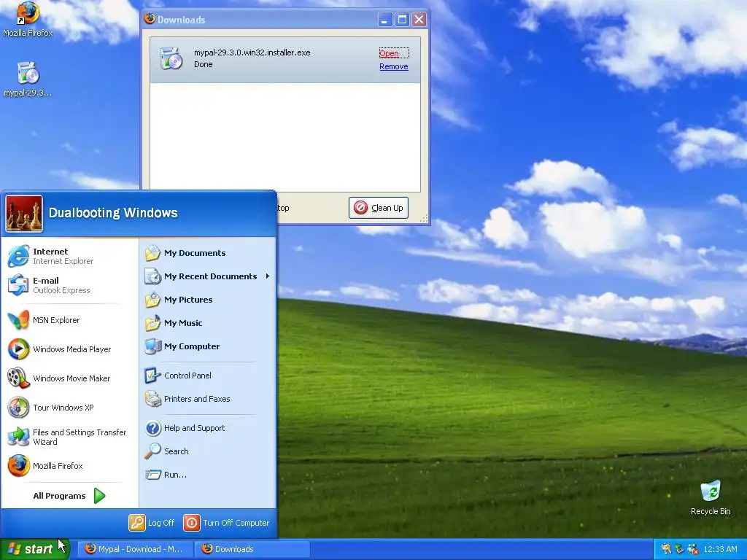Click the Dualbooting Windows user name
747x560 pixels.
click(113, 213)
